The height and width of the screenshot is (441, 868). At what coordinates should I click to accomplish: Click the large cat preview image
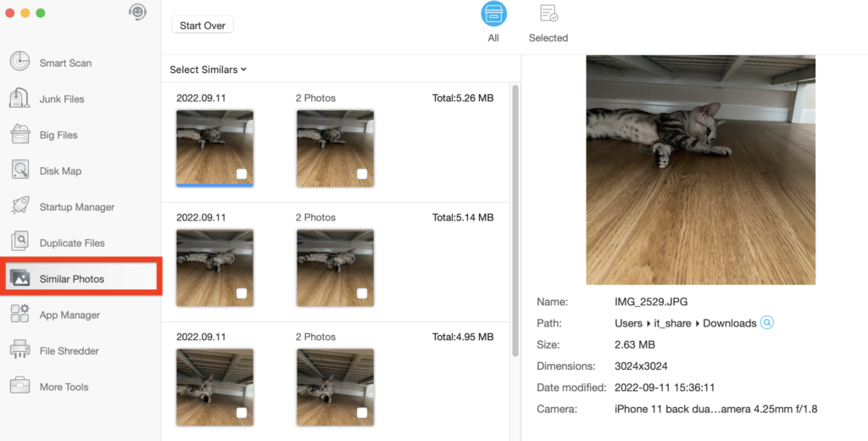pyautogui.click(x=700, y=170)
